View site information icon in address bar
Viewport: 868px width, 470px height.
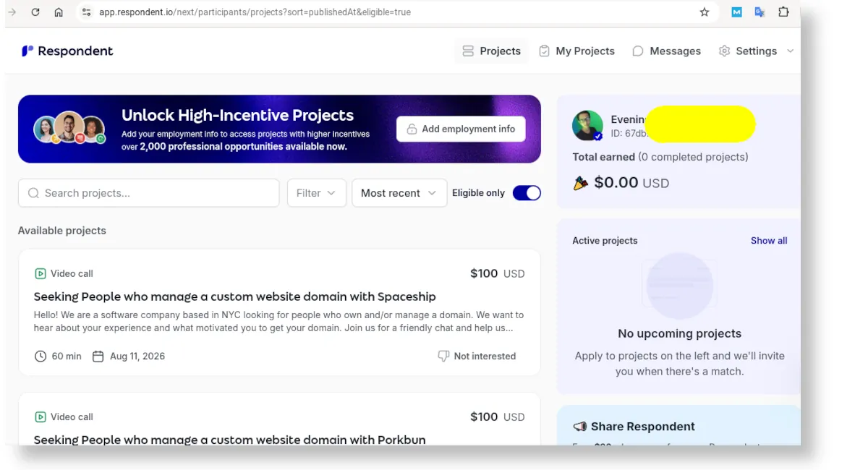[x=87, y=12]
